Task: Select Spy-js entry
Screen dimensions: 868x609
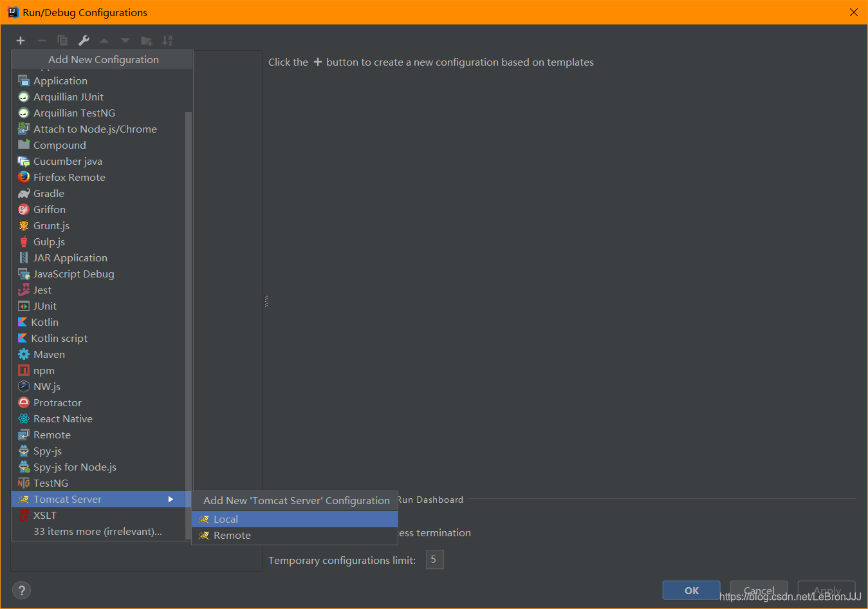Action: pyautogui.click(x=102, y=451)
